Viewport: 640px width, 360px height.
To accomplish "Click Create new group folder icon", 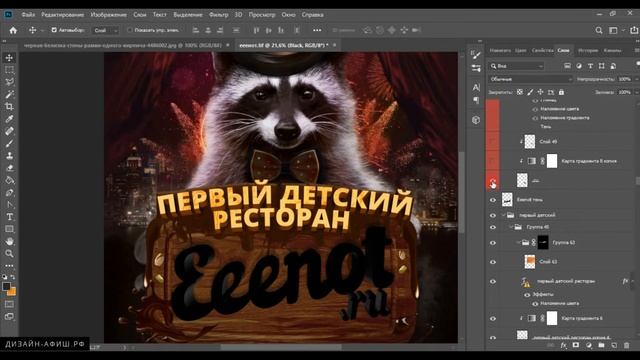I will coord(601,345).
